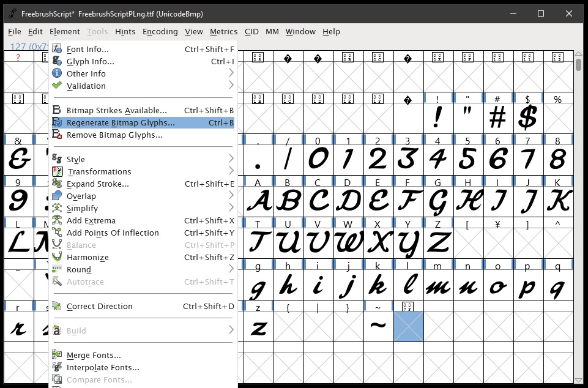
Task: Click the green Validation checkmark icon
Action: tap(57, 86)
